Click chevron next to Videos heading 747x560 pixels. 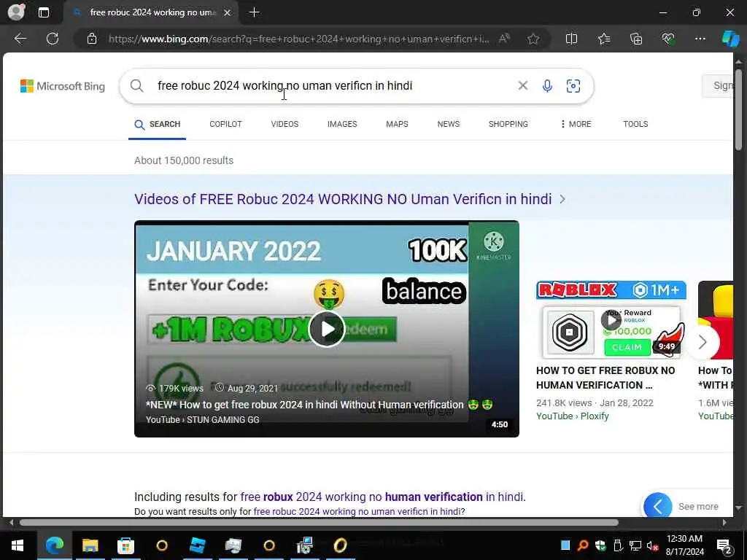pyautogui.click(x=562, y=199)
